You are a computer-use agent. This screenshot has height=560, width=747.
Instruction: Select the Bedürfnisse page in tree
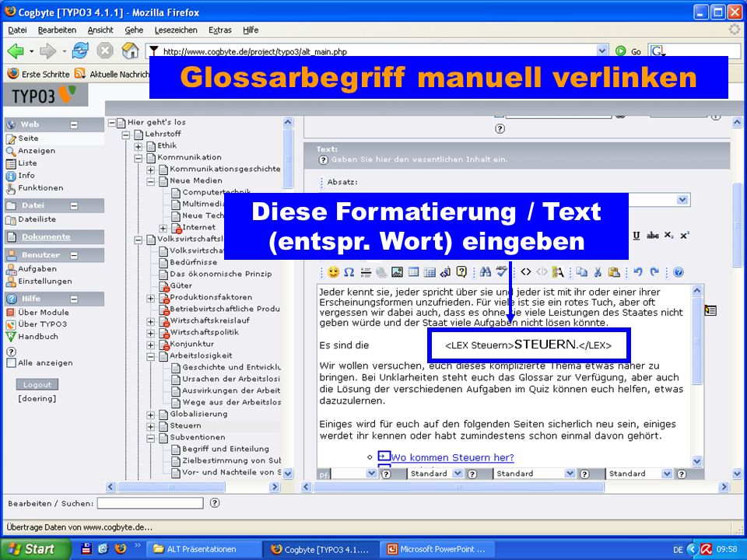[x=194, y=262]
